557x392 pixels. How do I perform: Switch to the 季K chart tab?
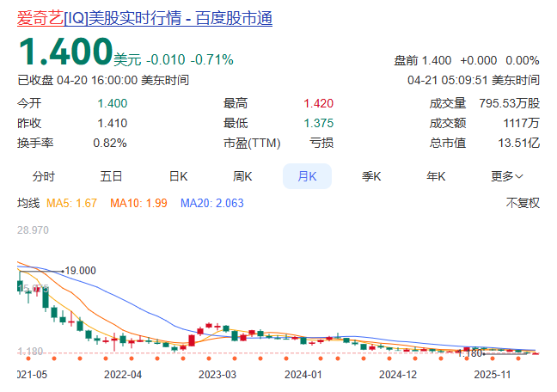tap(371, 176)
